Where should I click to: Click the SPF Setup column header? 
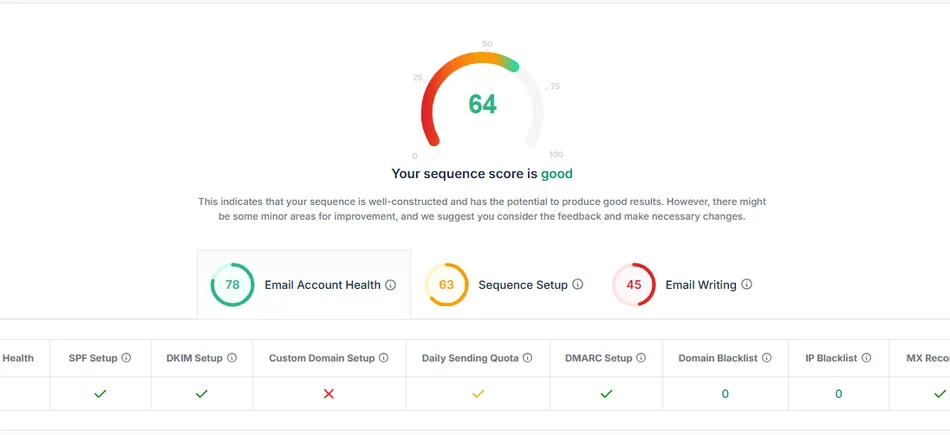[101, 358]
